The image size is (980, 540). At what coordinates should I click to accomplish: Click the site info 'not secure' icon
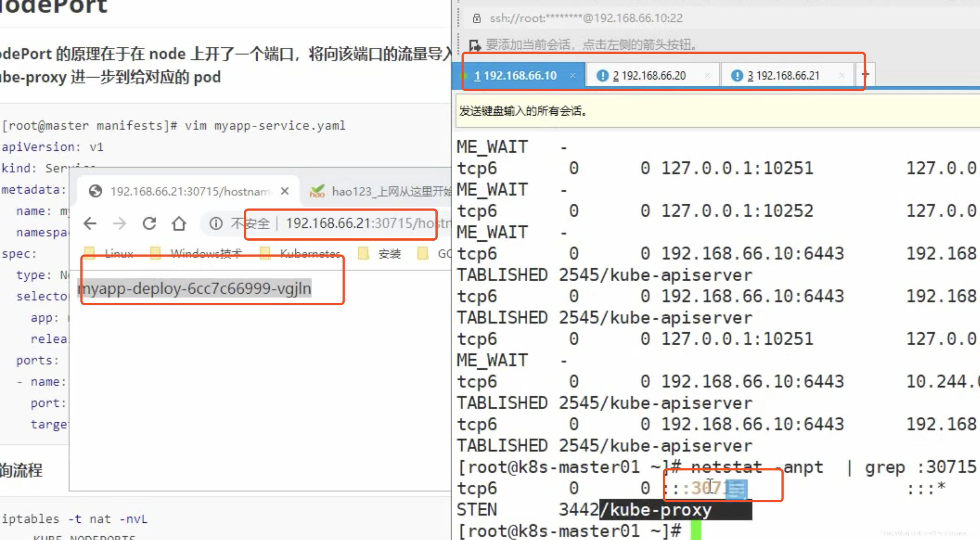pyautogui.click(x=216, y=223)
